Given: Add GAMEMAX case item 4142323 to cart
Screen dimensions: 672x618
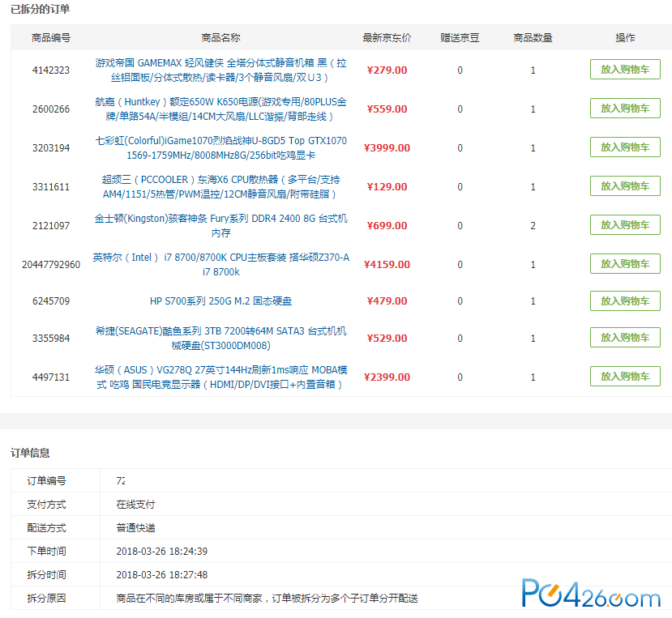Looking at the screenshot, I should (625, 70).
